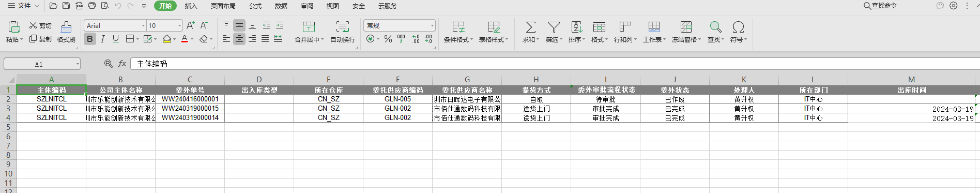The image size is (980, 193).
Task: Open number format dropdown 常规
Action: click(432, 25)
